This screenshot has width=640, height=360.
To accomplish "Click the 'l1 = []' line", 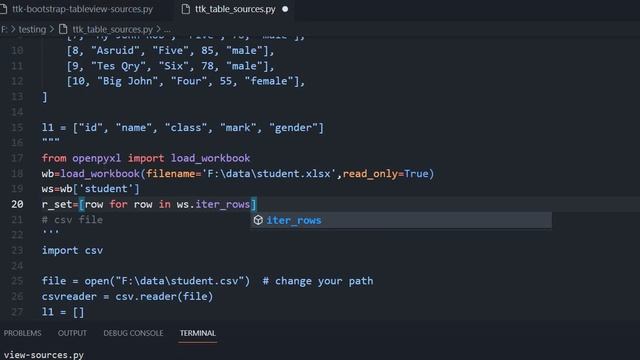I will 63,312.
